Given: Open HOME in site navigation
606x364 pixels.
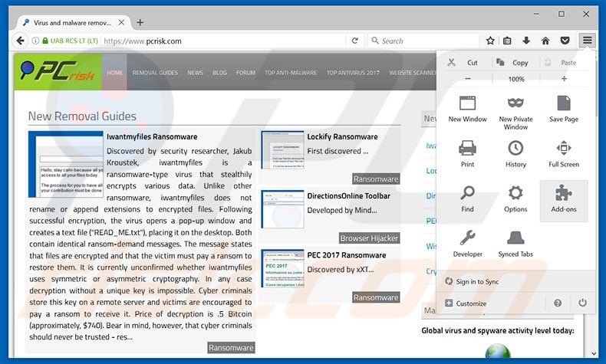Looking at the screenshot, I should point(115,73).
